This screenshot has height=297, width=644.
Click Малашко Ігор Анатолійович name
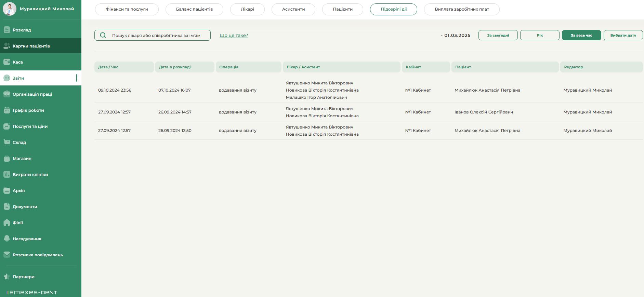316,97
